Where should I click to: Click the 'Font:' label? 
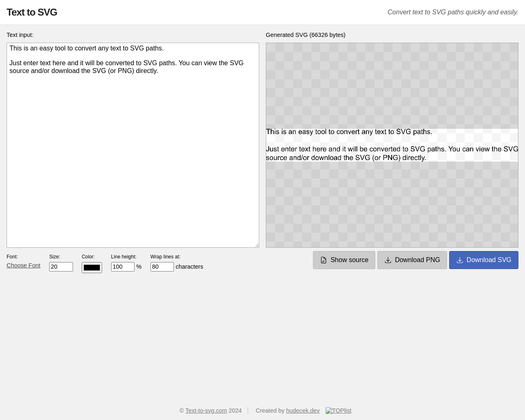[x=12, y=257]
